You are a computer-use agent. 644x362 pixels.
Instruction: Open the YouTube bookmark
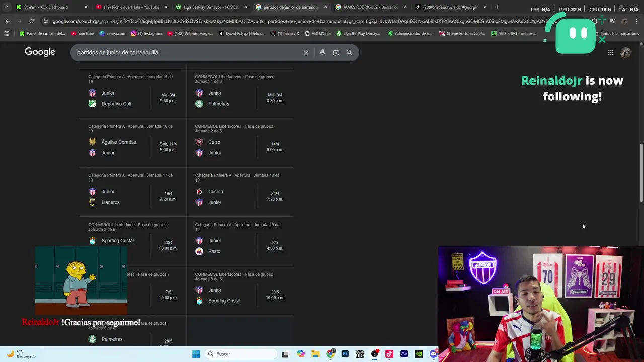pos(83,33)
